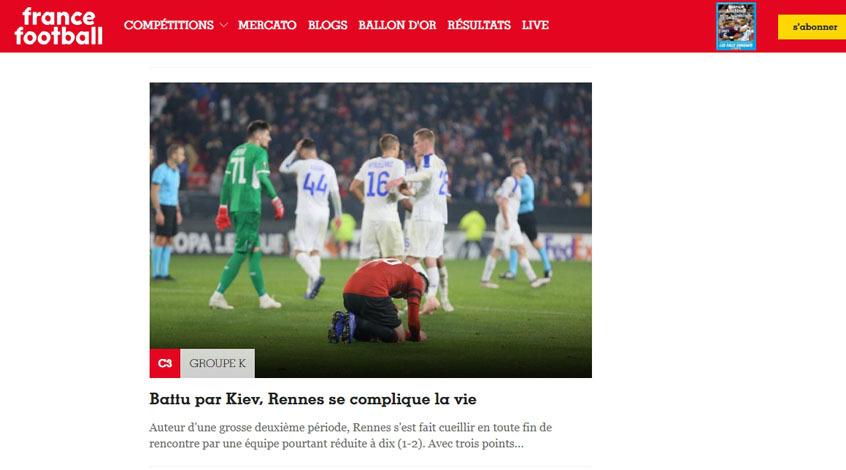Viewport: 846px width, 470px height.
Task: Click the France Football logo
Action: 58,26
